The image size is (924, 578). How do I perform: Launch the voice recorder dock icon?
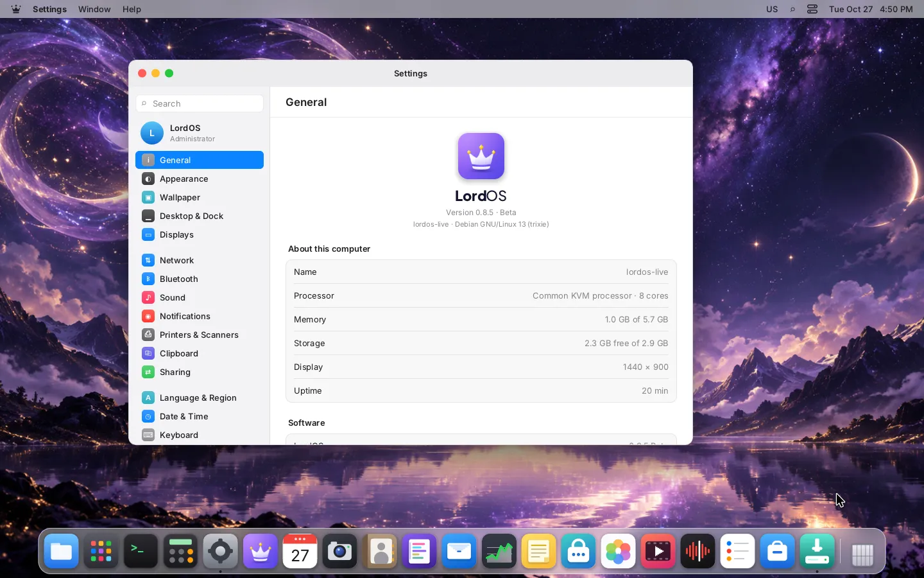pos(697,551)
